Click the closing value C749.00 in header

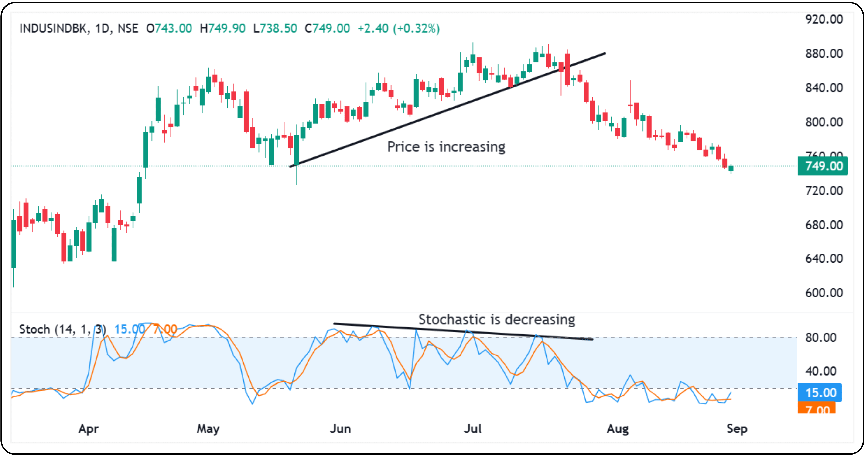tap(327, 28)
